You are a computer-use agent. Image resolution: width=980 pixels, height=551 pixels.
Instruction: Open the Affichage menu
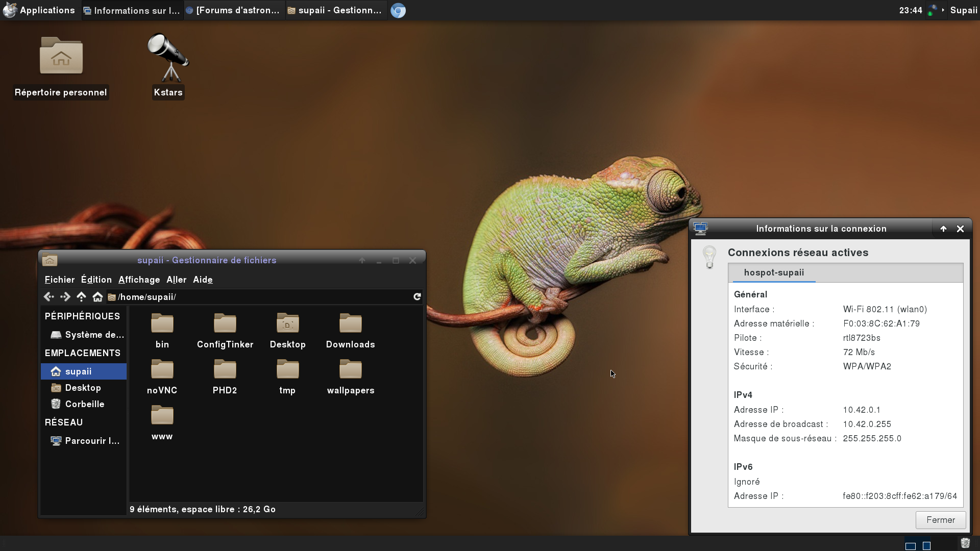139,280
